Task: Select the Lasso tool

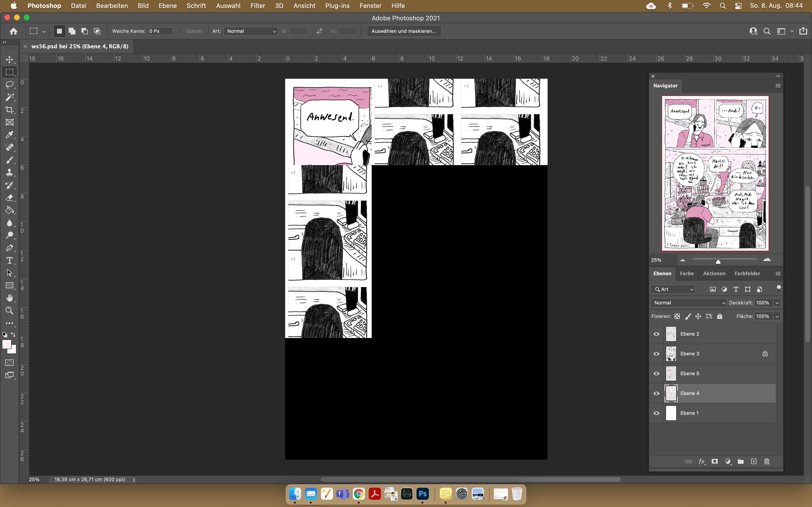Action: pos(9,84)
